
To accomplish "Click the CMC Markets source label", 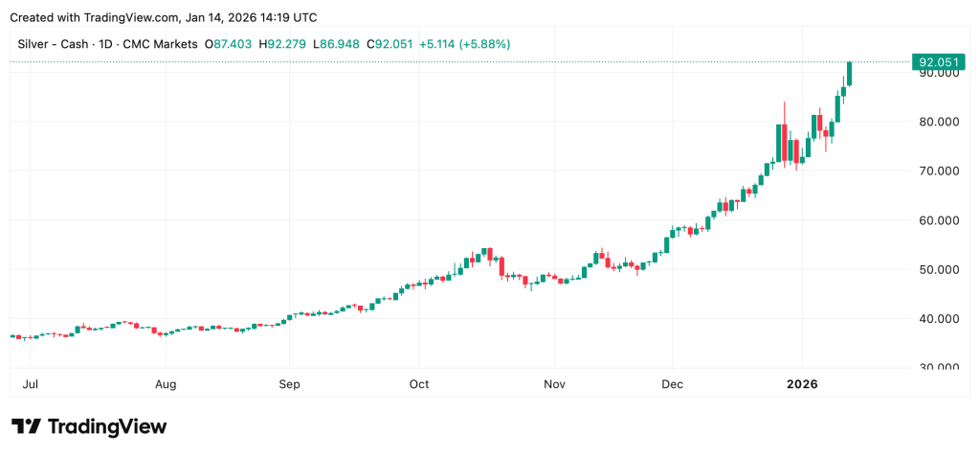I will coord(163,44).
